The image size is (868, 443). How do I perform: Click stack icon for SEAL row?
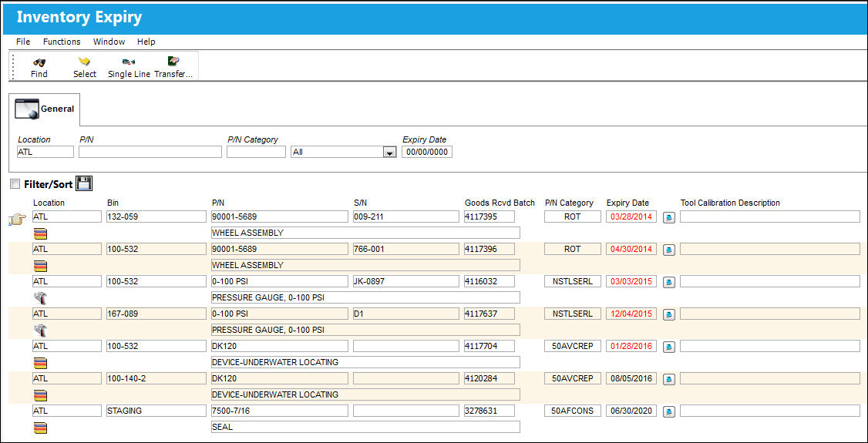(x=40, y=428)
